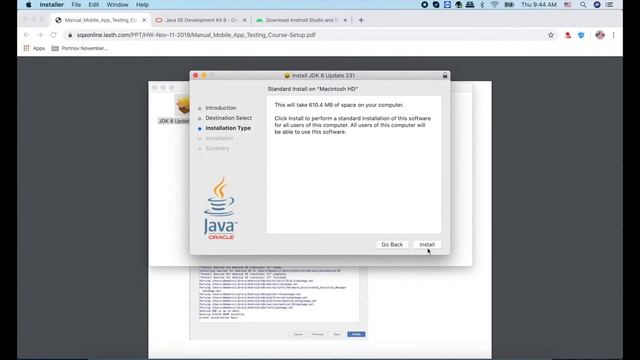
Task: Click the browser back arrow
Action: click(27, 35)
